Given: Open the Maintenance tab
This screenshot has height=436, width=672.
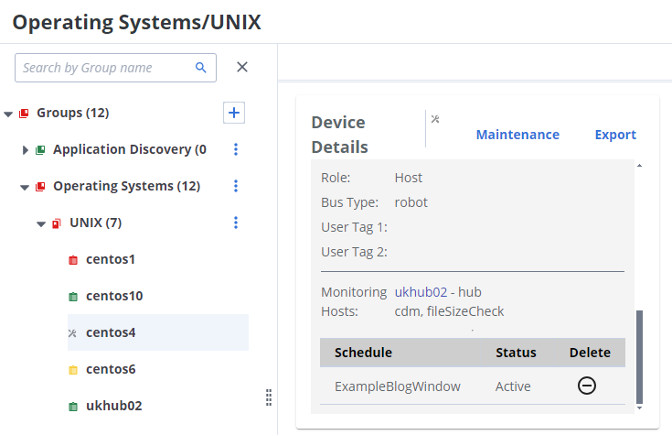Looking at the screenshot, I should click(517, 135).
